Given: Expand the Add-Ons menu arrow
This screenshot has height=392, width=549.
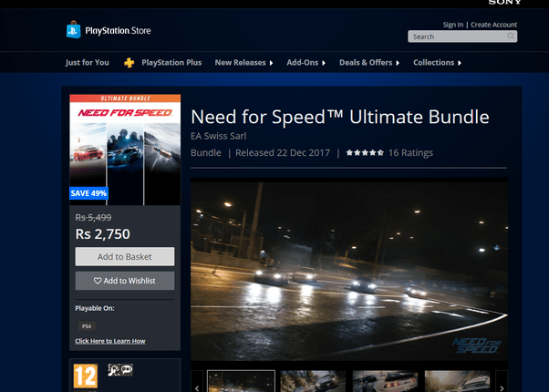Looking at the screenshot, I should 324,63.
